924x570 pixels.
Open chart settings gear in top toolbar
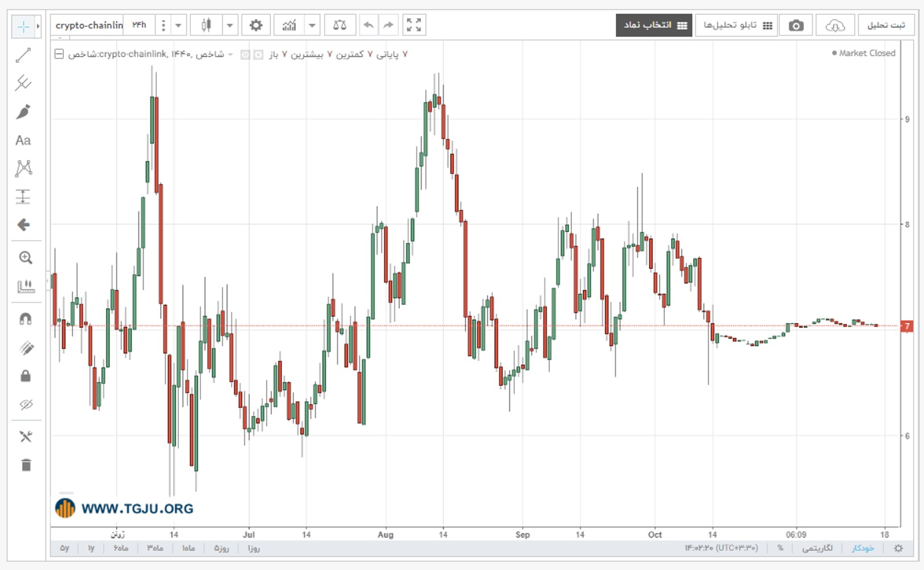[x=256, y=25]
